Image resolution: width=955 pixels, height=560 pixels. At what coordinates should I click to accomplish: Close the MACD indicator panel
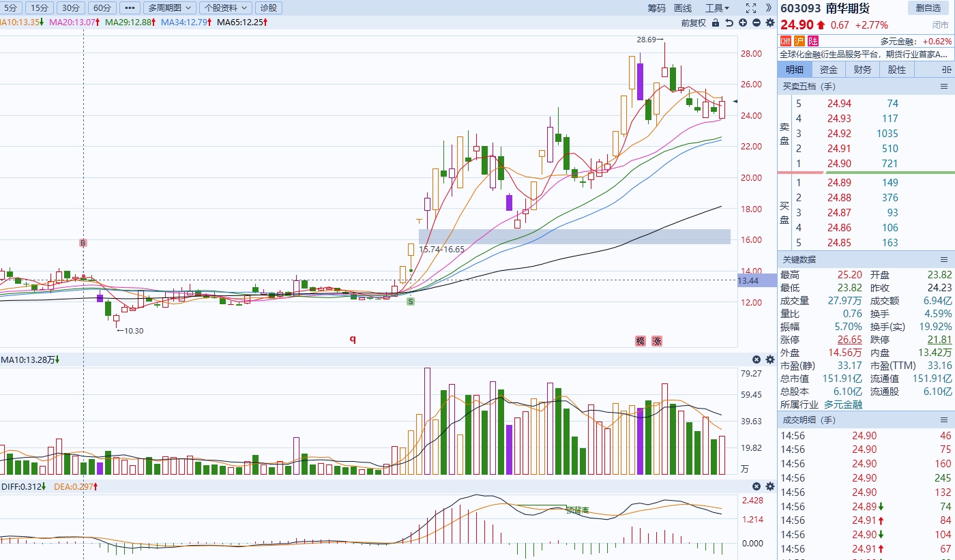pyautogui.click(x=756, y=486)
